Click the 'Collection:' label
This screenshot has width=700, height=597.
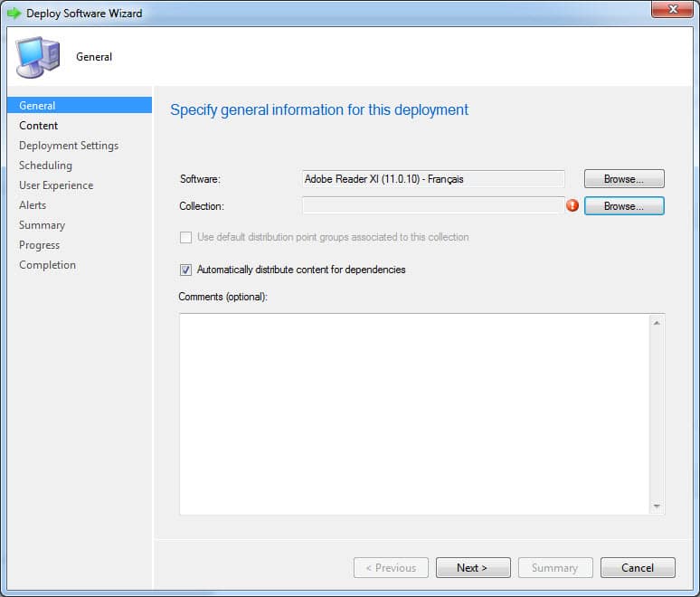pos(202,206)
